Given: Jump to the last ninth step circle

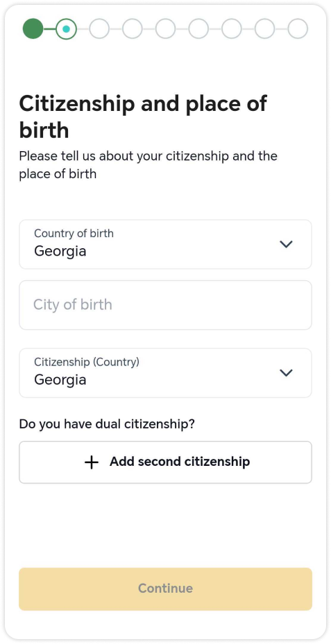Looking at the screenshot, I should pyautogui.click(x=298, y=28).
